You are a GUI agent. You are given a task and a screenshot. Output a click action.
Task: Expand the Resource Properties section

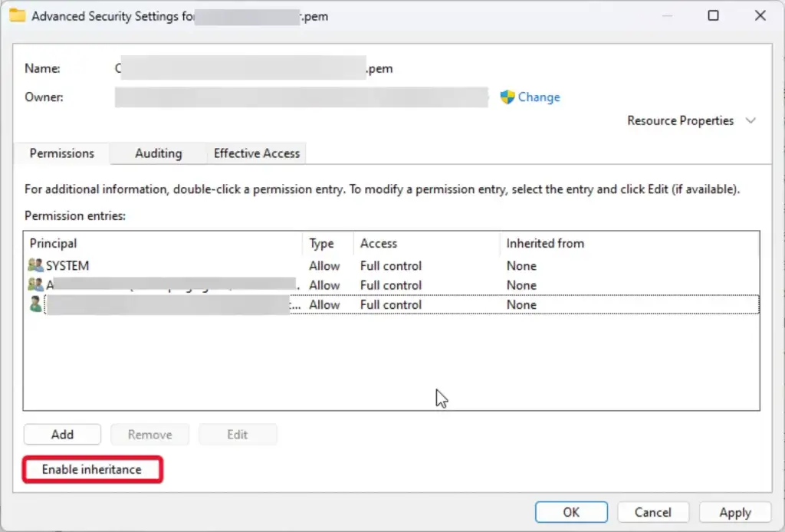(x=751, y=121)
